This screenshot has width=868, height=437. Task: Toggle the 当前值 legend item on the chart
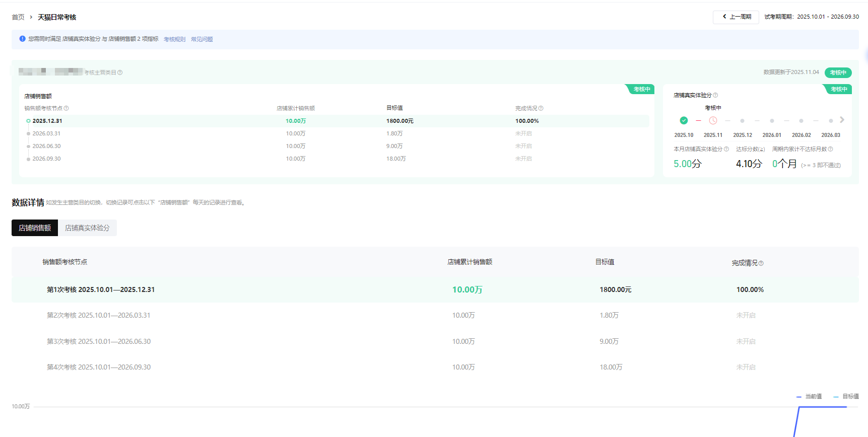809,397
